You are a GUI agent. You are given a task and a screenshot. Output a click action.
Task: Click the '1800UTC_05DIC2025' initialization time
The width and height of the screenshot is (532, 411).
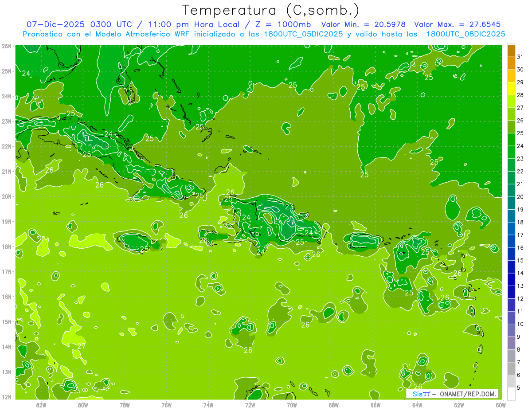[x=303, y=34]
